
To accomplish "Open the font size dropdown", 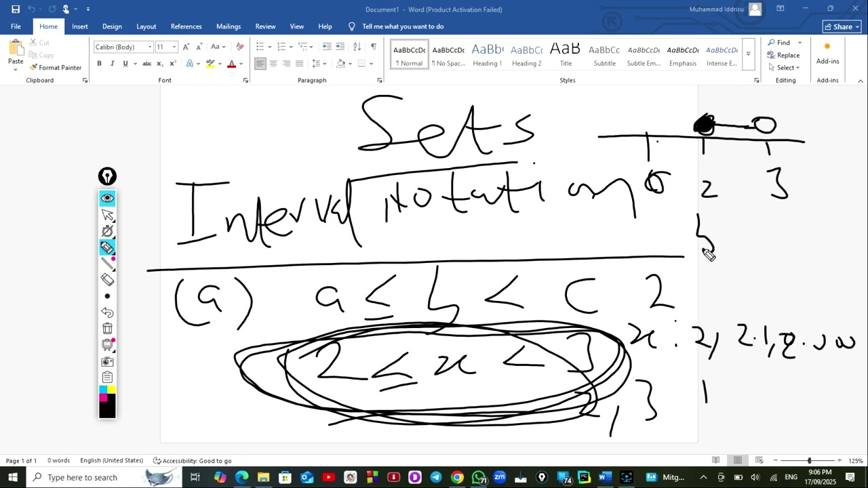I will pyautogui.click(x=174, y=47).
